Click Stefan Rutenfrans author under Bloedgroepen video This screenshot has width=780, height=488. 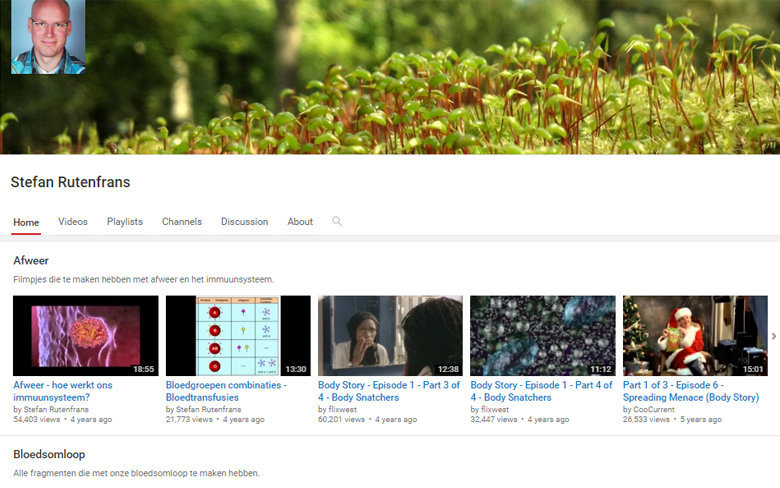(208, 409)
